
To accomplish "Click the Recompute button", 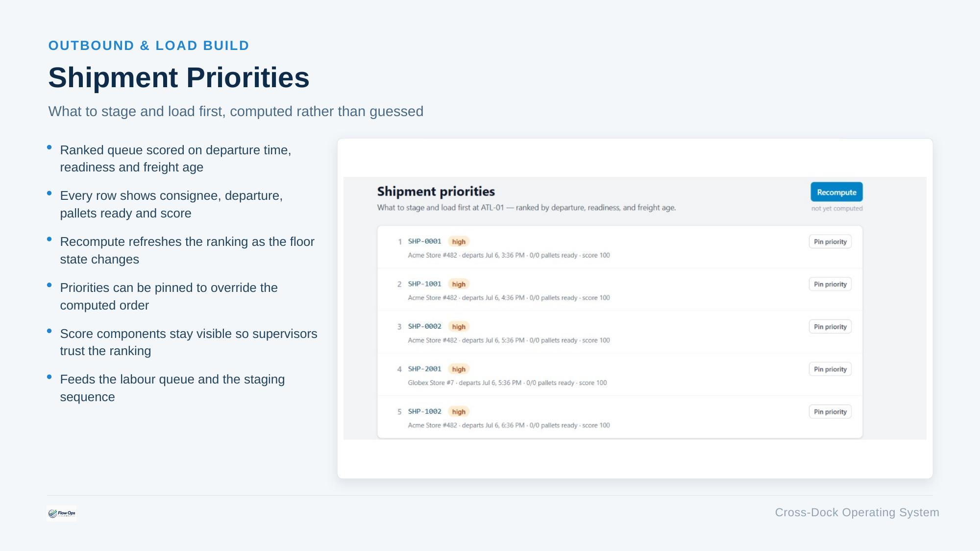I will 836,192.
